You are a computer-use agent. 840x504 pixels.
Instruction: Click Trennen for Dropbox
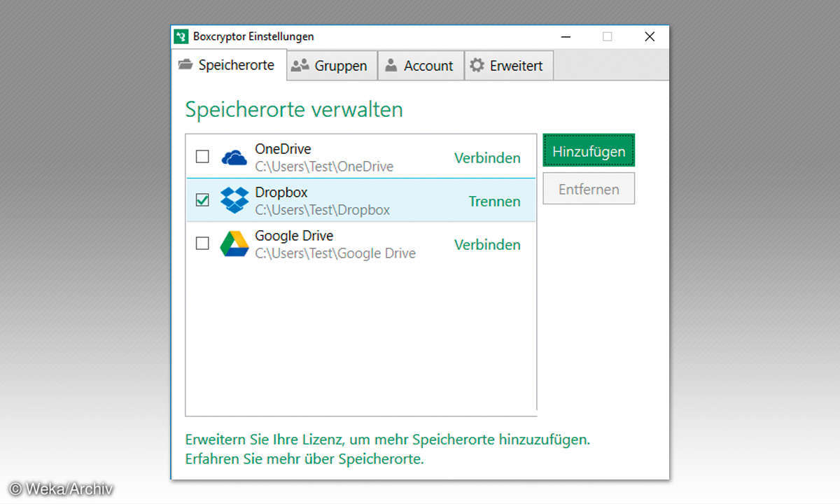(495, 202)
